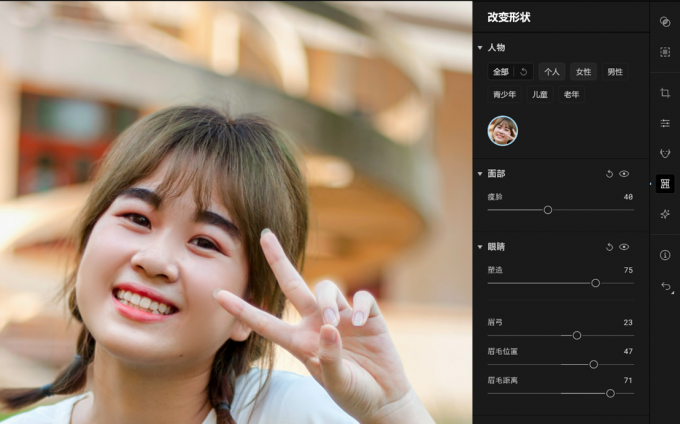Select the 个人 filter
Image resolution: width=680 pixels, height=424 pixels.
click(x=552, y=72)
